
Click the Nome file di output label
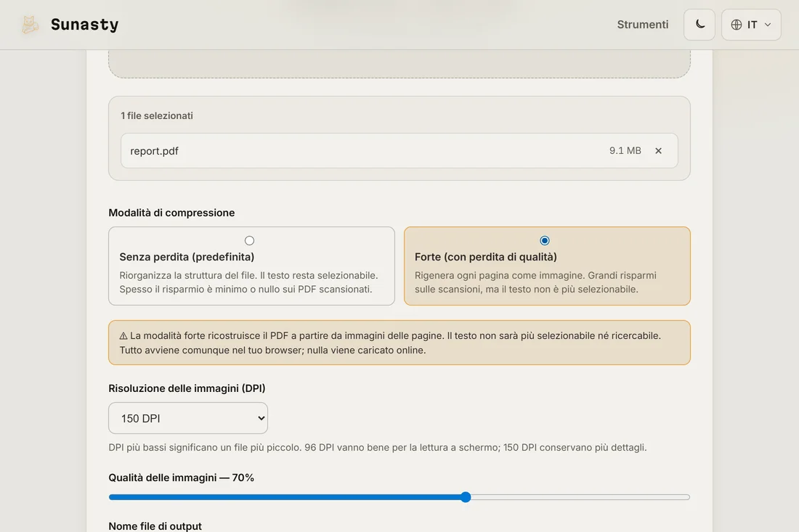pyautogui.click(x=155, y=526)
